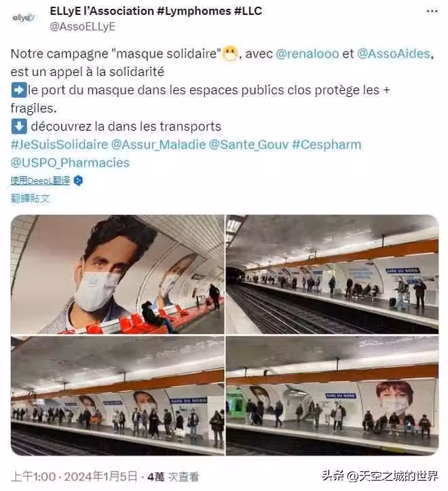
Task: Open the @AssoAides mention
Action: tap(394, 54)
